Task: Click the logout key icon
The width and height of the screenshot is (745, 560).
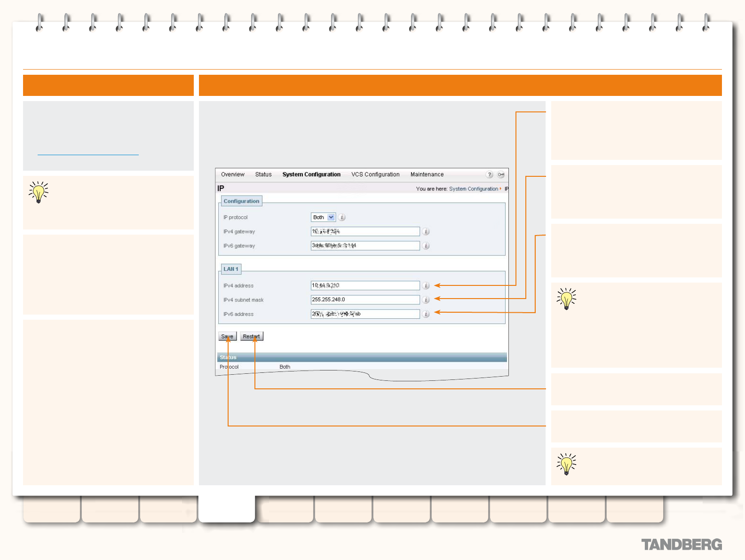Action: (x=501, y=174)
